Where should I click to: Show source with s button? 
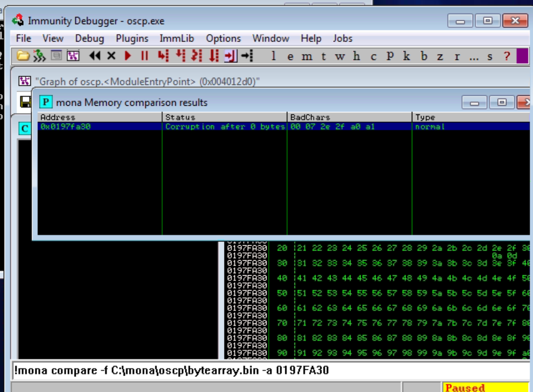tap(490, 56)
